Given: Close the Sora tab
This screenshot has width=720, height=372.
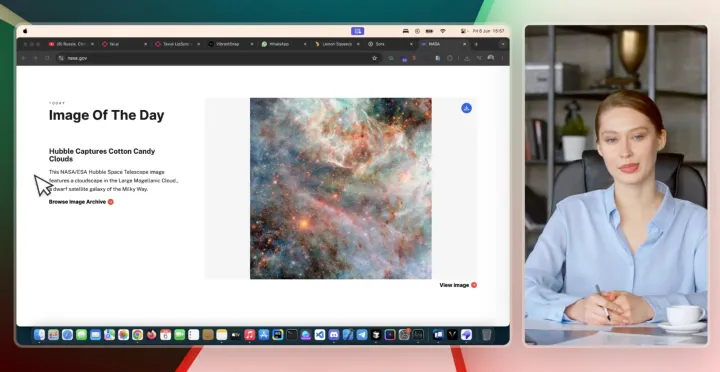Looking at the screenshot, I should tap(411, 44).
